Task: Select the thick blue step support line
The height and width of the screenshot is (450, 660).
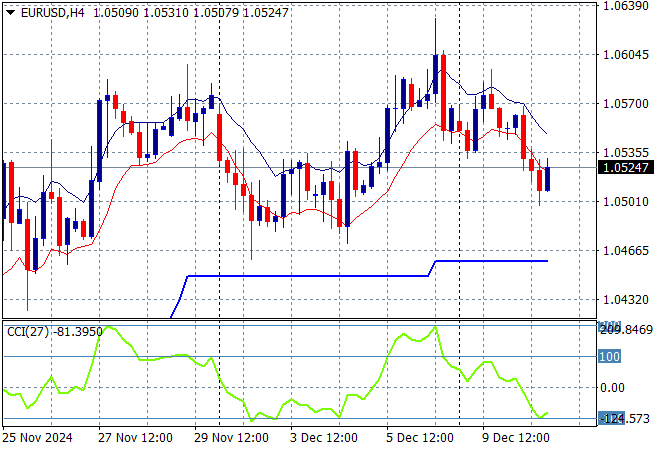Action: (x=300, y=276)
